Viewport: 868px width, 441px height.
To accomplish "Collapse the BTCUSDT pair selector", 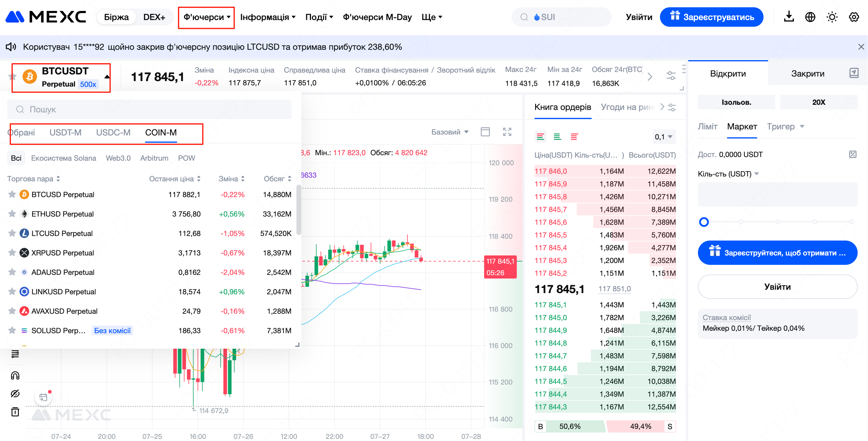I will (107, 77).
